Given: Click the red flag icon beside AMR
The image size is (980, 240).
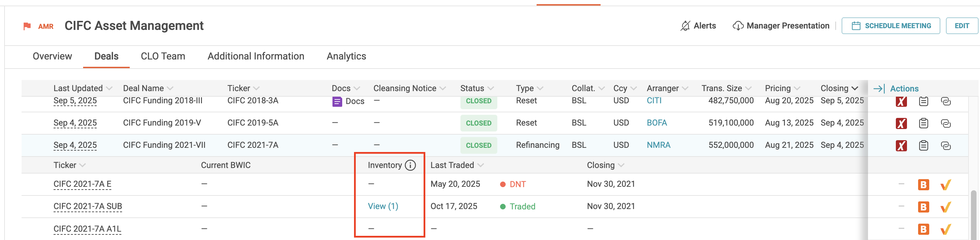Looking at the screenshot, I should click(x=27, y=26).
